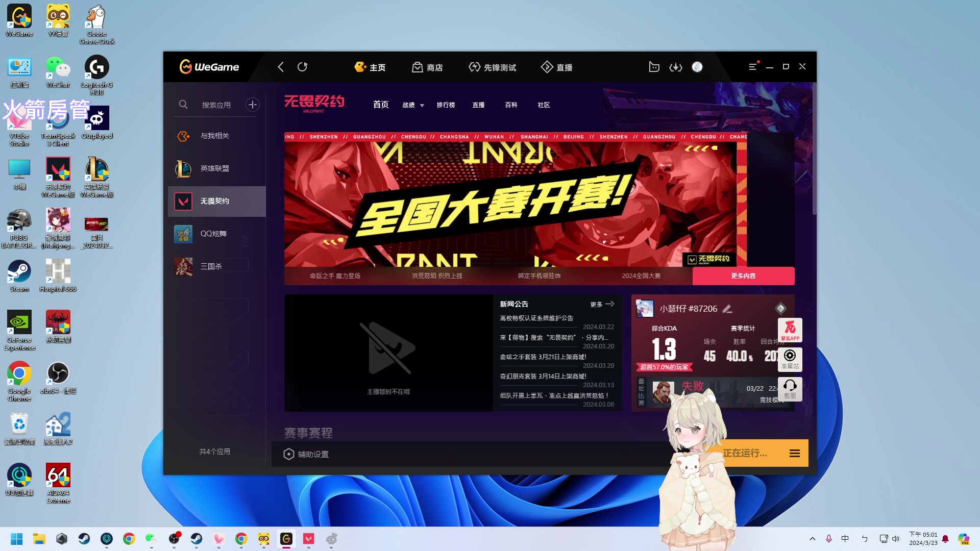Select the 绑定手机领挂饰 banner tab
The width and height of the screenshot is (980, 551).
(x=539, y=276)
